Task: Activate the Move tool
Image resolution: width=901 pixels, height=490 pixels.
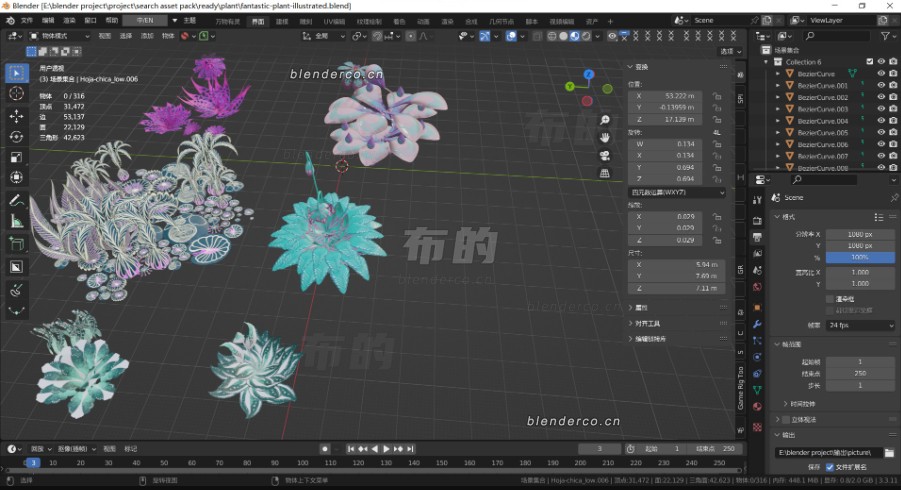Action: [17, 116]
